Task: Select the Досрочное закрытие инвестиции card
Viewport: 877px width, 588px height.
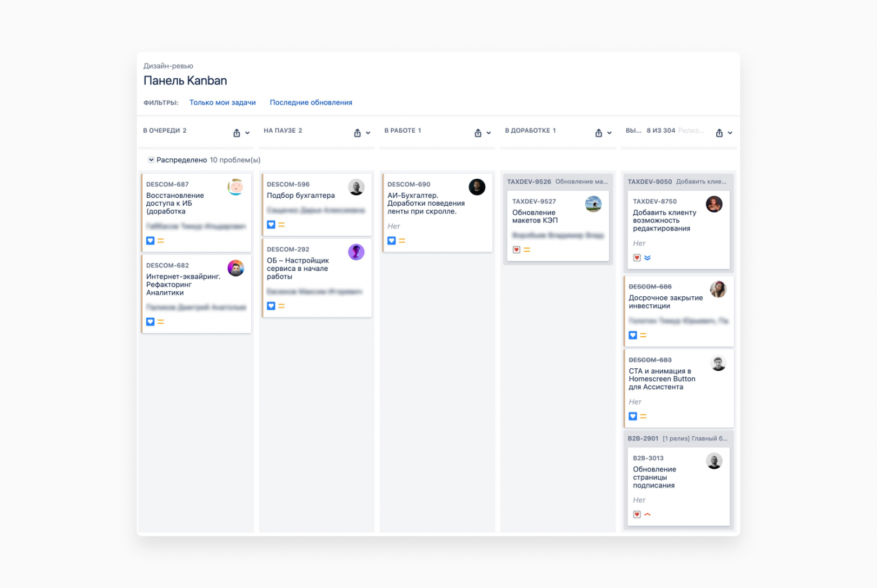Action: 666,302
